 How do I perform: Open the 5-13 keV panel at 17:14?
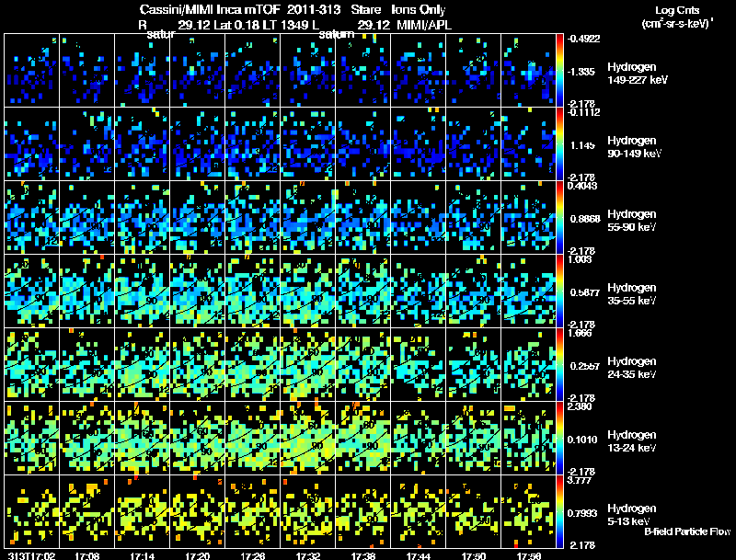coord(143,512)
